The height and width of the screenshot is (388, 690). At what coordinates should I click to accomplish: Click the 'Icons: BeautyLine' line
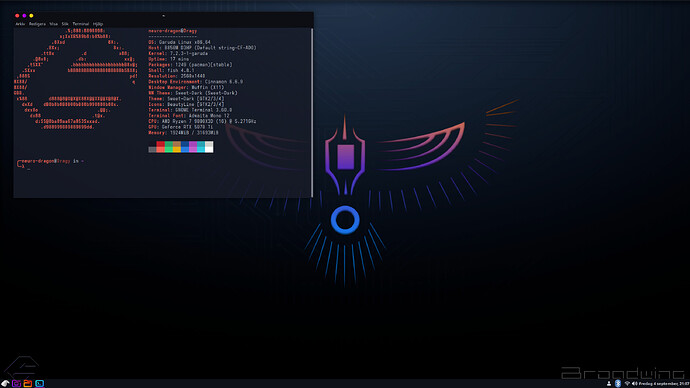(x=186, y=105)
